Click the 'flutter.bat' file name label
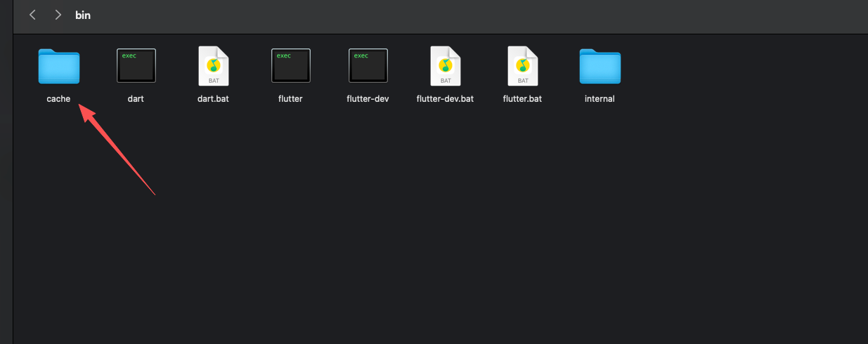Viewport: 868px width, 344px height. pyautogui.click(x=522, y=99)
